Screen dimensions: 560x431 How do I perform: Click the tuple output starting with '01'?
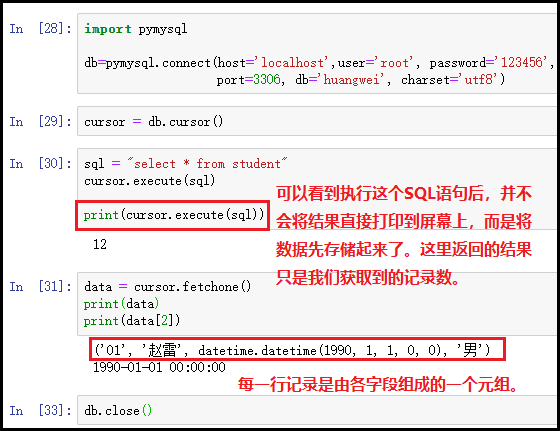click(292, 350)
